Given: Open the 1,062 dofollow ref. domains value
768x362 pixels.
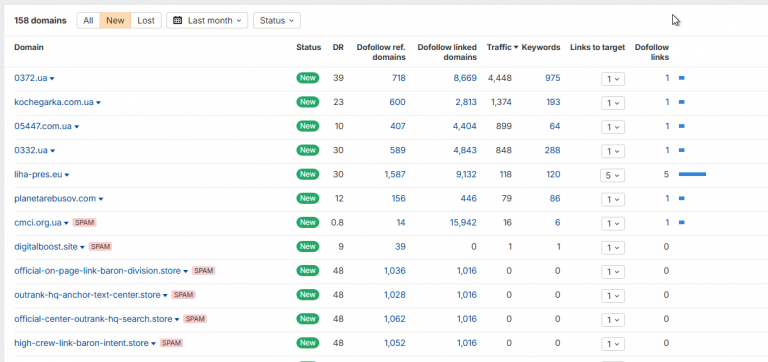Looking at the screenshot, I should (395, 319).
